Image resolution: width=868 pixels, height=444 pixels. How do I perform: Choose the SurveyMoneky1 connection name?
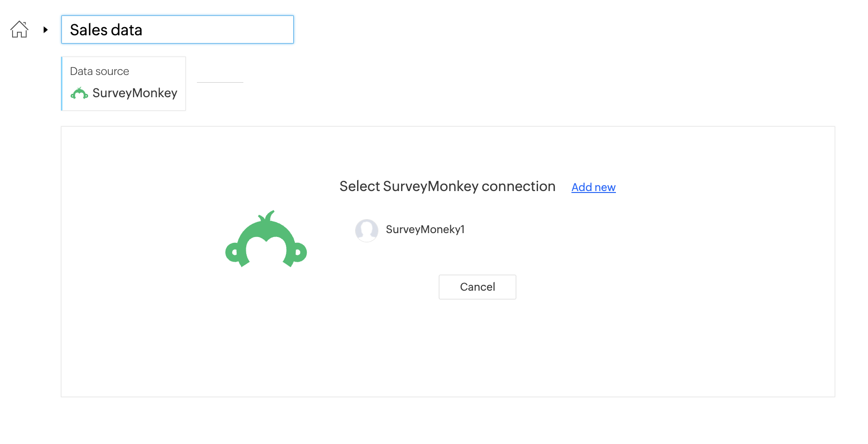pos(425,229)
